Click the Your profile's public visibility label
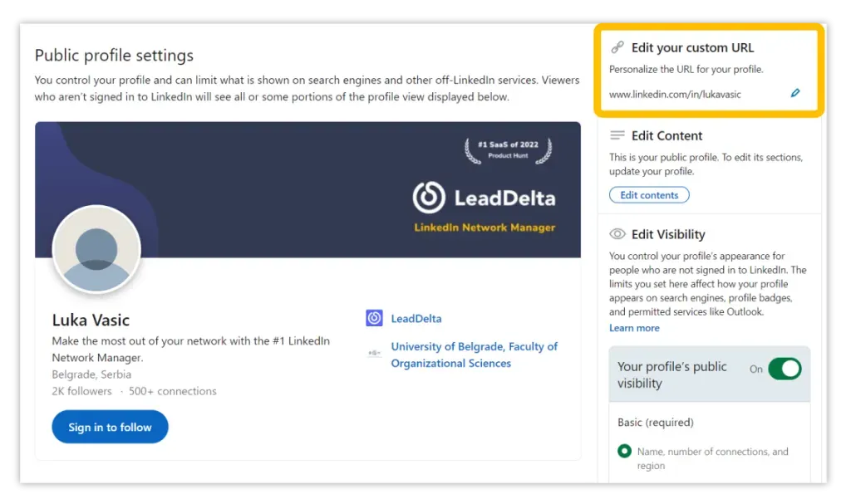 click(x=671, y=374)
